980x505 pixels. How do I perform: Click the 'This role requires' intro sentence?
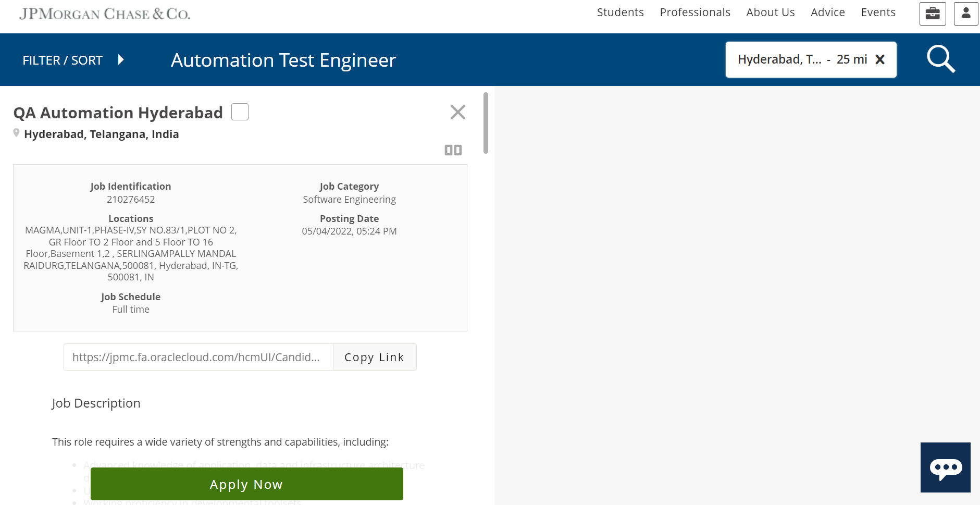pos(220,442)
